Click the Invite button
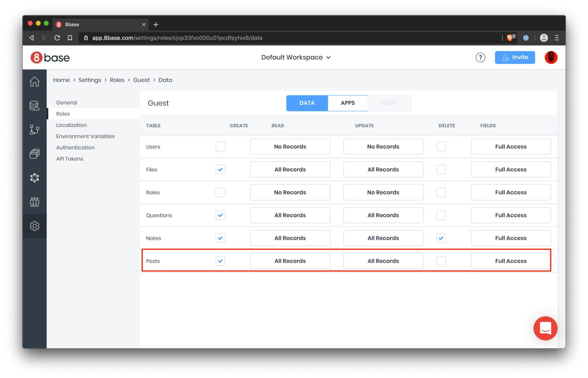This screenshot has width=588, height=378. [515, 58]
